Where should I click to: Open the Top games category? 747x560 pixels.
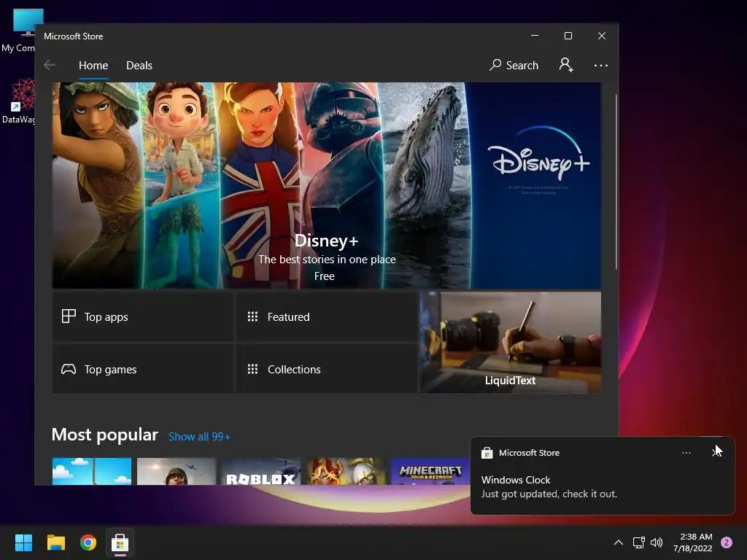click(143, 369)
